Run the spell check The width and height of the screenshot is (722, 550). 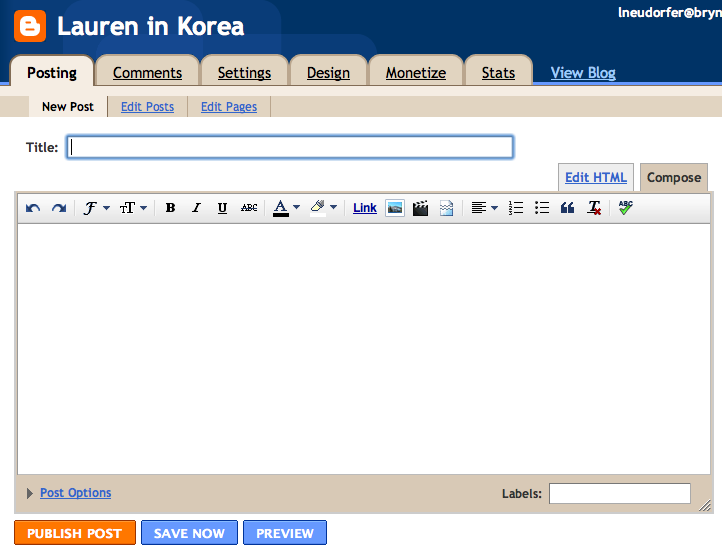pyautogui.click(x=625, y=208)
